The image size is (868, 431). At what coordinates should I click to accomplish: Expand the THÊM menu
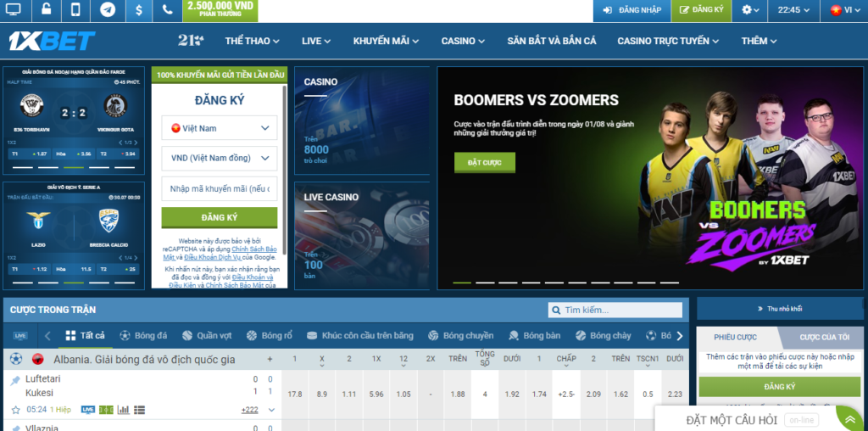759,41
